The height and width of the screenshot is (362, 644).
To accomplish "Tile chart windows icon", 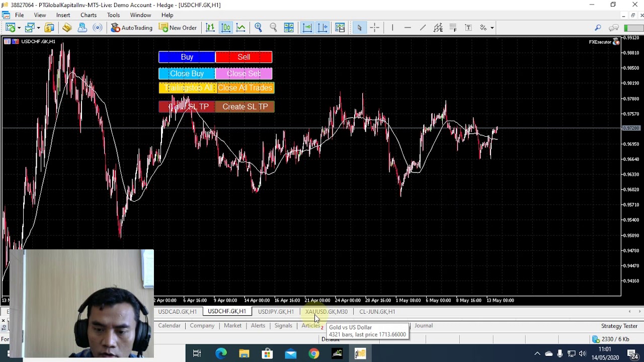I will pyautogui.click(x=289, y=28).
